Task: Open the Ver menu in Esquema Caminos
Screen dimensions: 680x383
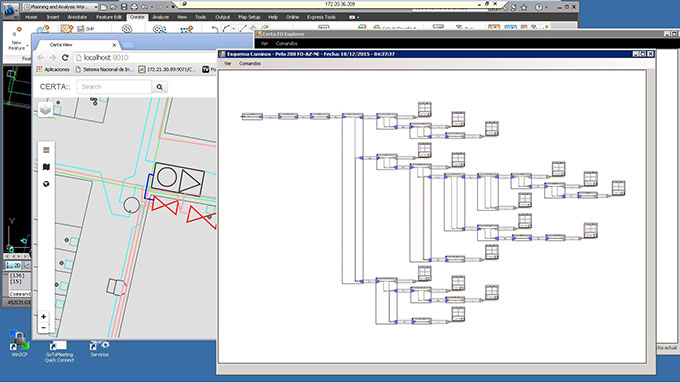Action: click(227, 63)
